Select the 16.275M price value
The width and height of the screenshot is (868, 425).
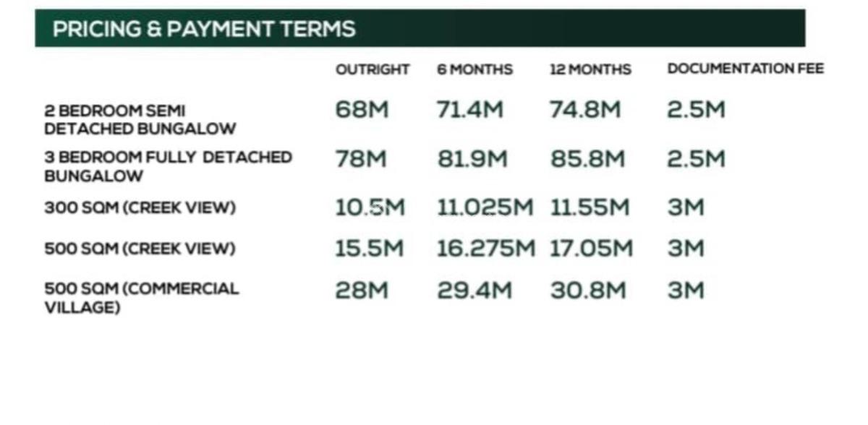[486, 249]
